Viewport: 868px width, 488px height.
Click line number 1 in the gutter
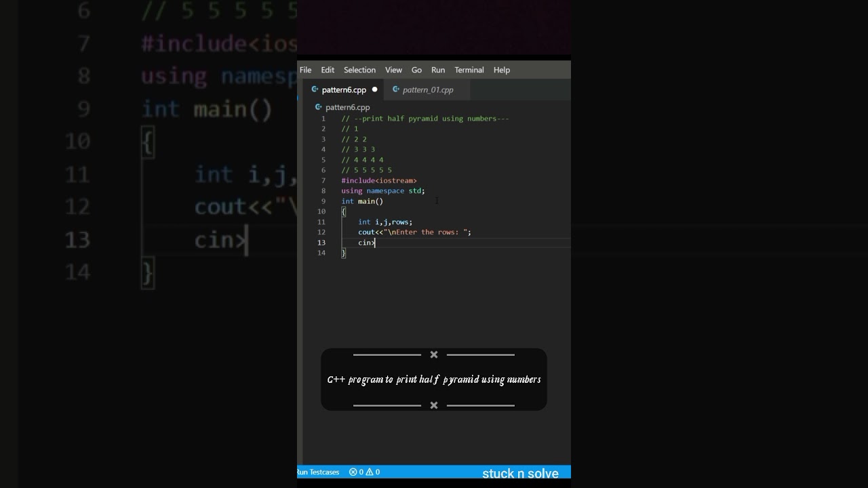click(x=323, y=119)
